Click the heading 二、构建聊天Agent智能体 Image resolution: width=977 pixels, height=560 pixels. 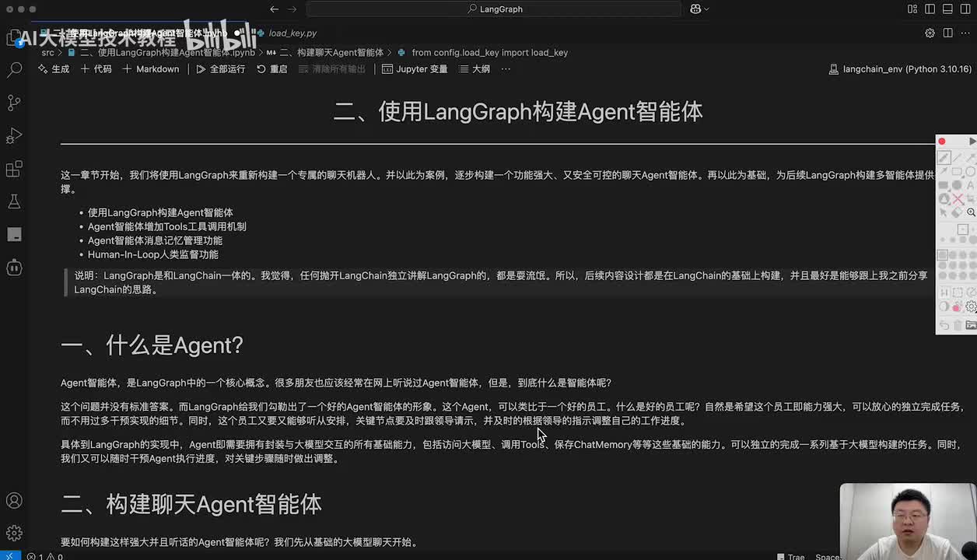pos(191,504)
